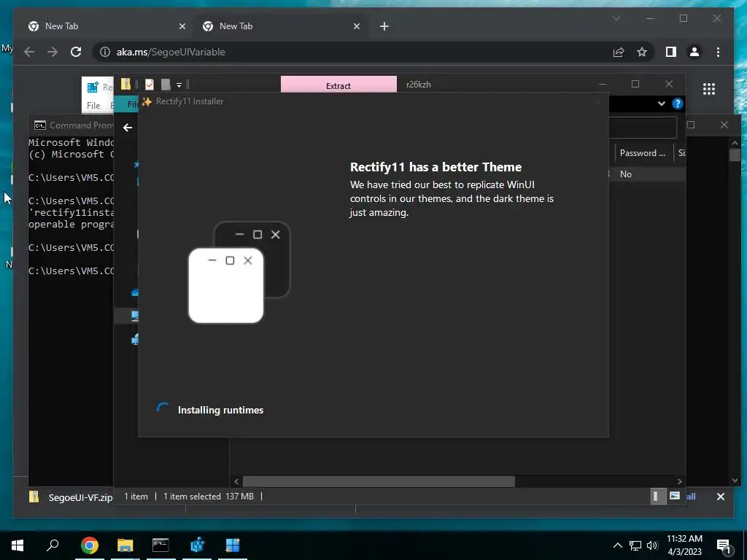
Task: Open the Customize Quick Access Toolbar dropdown
Action: coord(179,85)
